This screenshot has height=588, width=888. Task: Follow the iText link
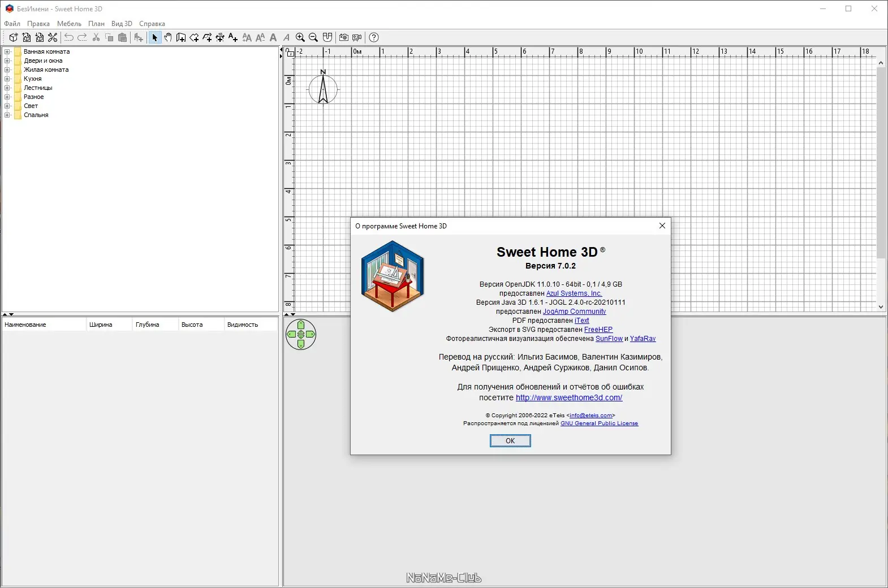pos(582,321)
